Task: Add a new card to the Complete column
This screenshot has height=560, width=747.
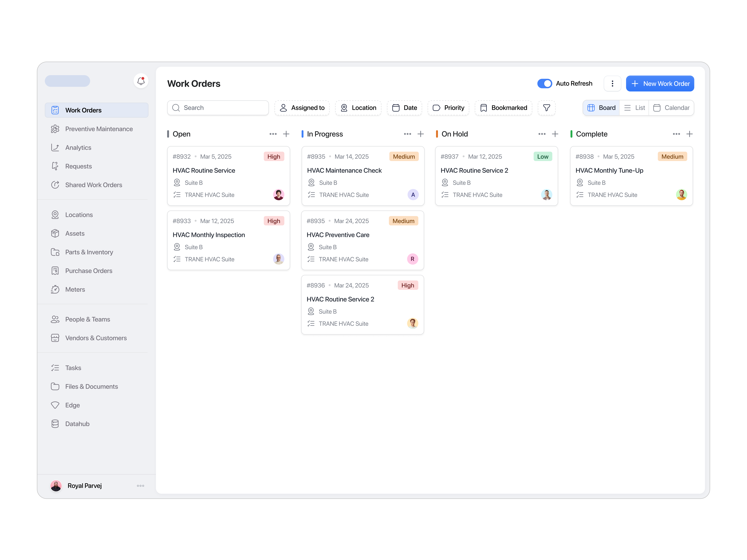Action: (690, 134)
